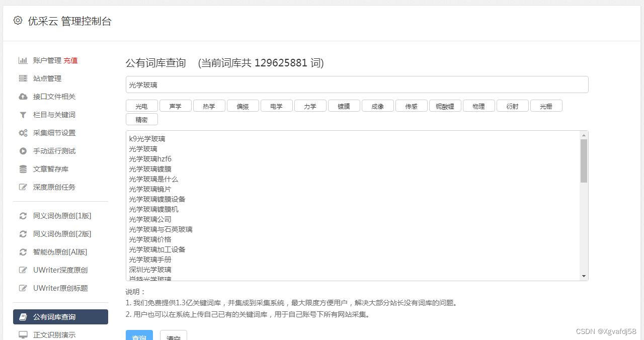Screen dimensions: 644x340
Task: Click result line 光学玻璃是什么
Action: (153, 179)
